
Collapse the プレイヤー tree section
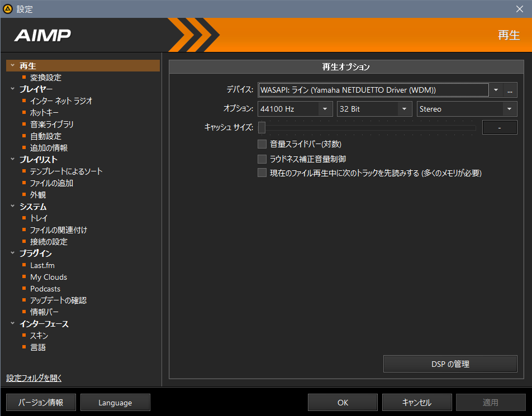(x=12, y=89)
